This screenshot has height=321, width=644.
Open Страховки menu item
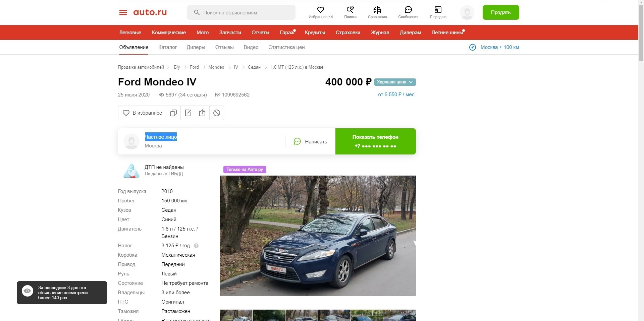(x=348, y=33)
